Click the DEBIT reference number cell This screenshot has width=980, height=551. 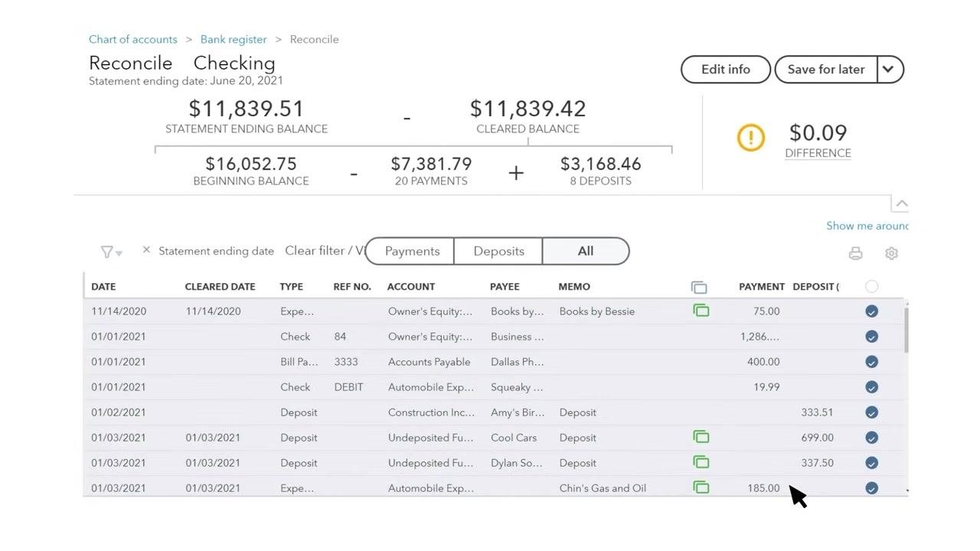(x=348, y=387)
